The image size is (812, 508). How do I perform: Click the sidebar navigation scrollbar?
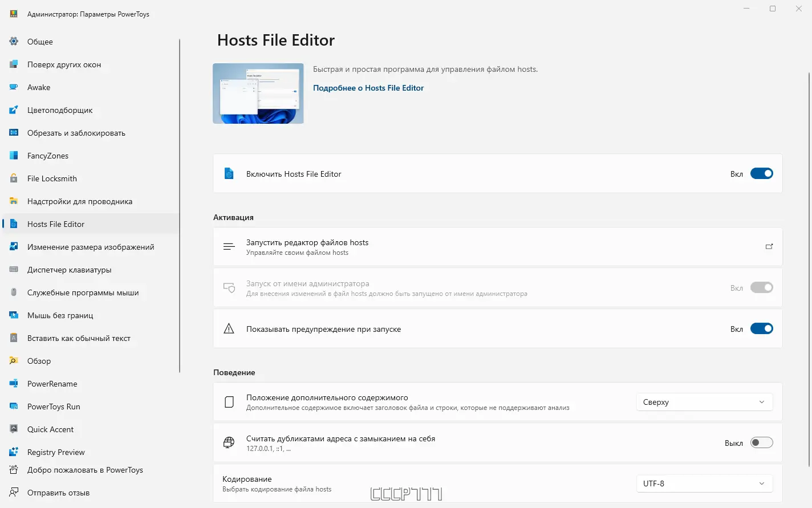(180, 205)
